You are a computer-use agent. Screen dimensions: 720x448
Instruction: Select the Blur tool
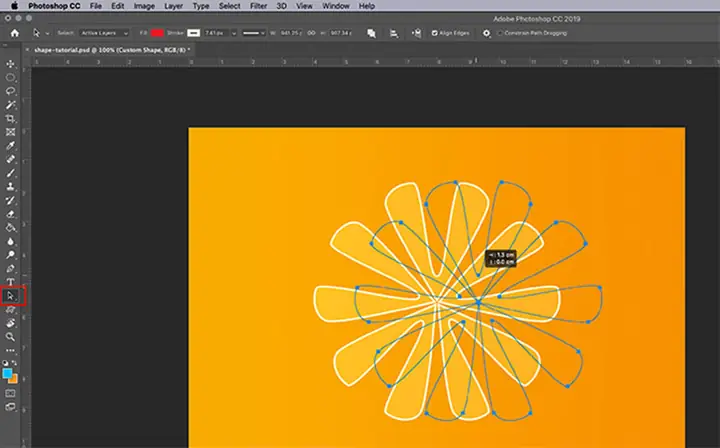coord(10,241)
